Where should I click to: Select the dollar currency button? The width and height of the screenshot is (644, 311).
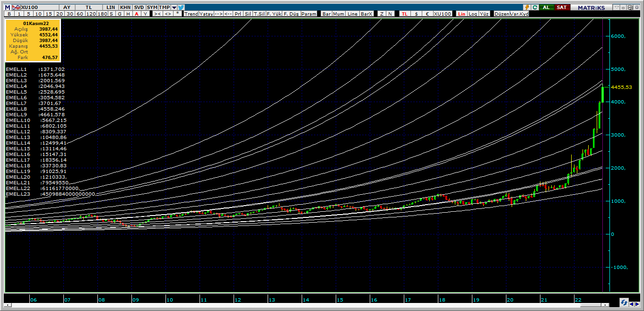pyautogui.click(x=416, y=14)
